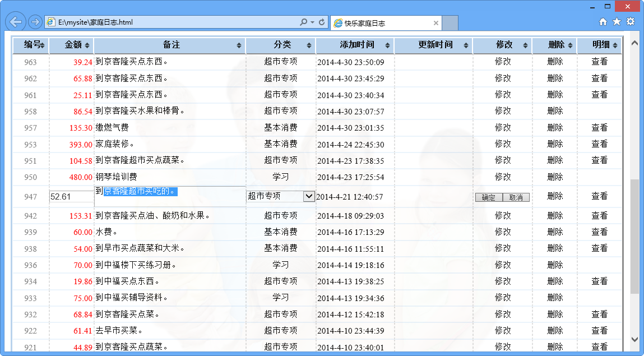
Task: Click the remark text area of row 947
Action: pos(170,196)
